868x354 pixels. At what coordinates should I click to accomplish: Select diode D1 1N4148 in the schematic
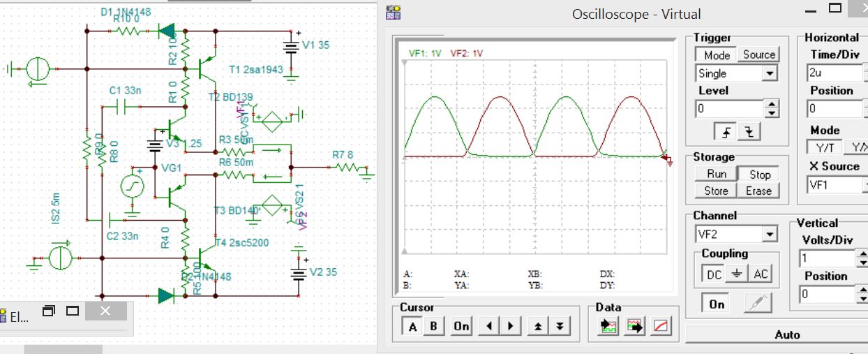coord(167,30)
